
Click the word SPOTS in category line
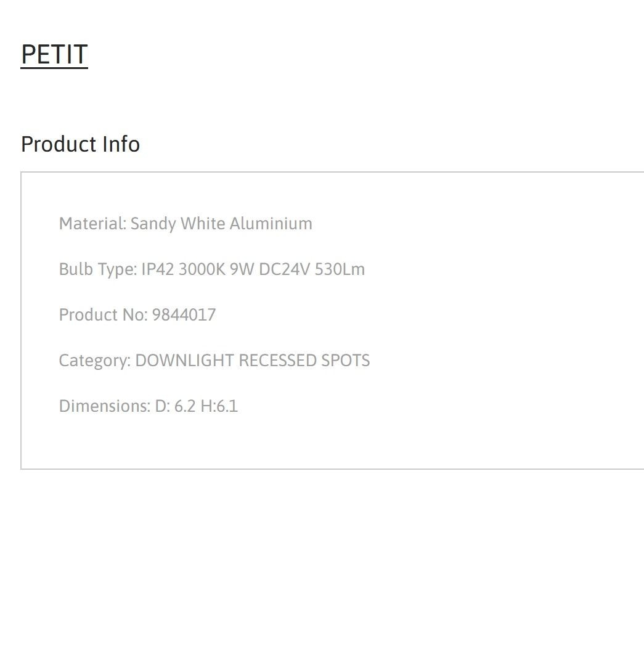tap(345, 361)
